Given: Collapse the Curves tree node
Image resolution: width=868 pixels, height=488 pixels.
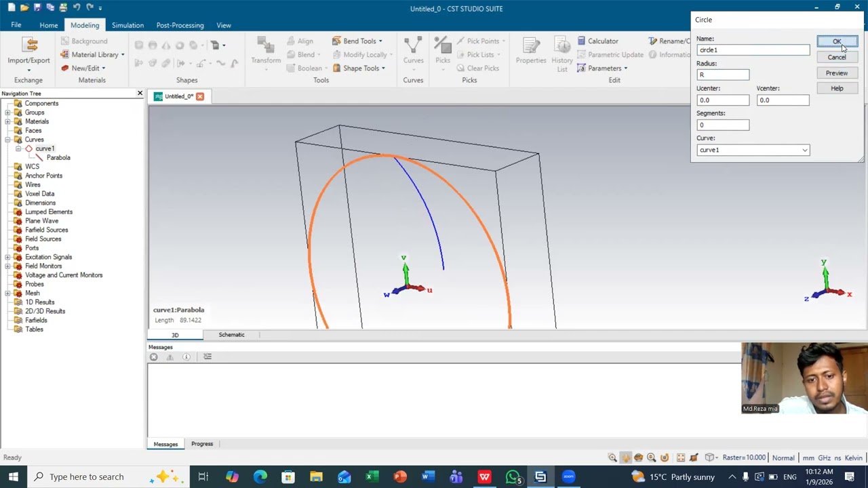Looking at the screenshot, I should point(7,140).
